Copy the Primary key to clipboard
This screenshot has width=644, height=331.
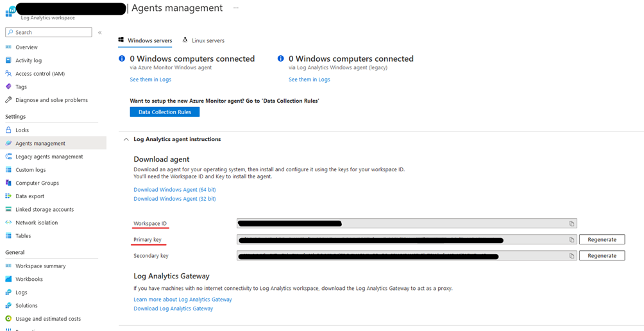(x=572, y=239)
